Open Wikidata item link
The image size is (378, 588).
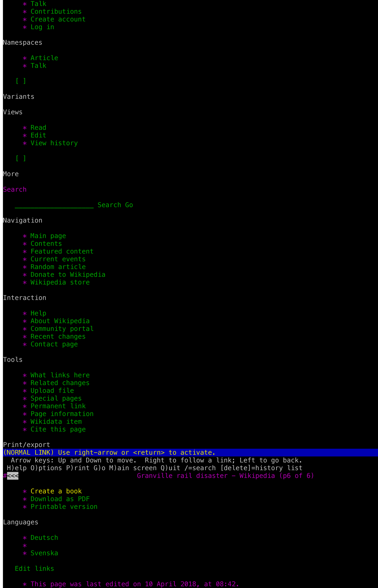pos(56,422)
